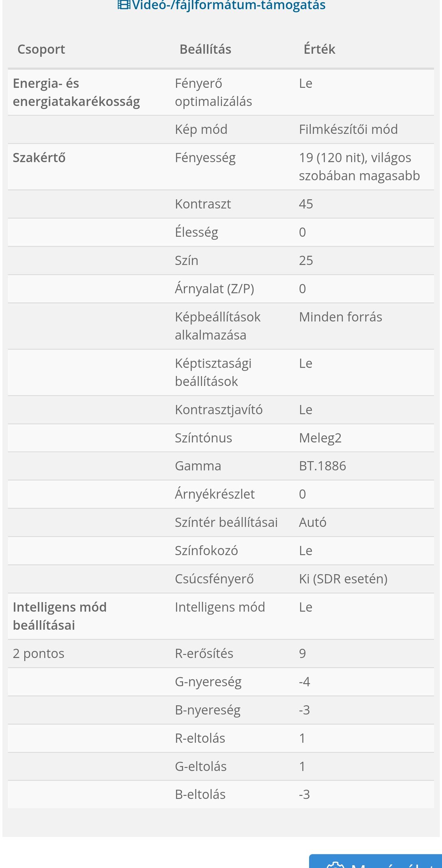Click the Csoport column header
The height and width of the screenshot is (868, 442).
(x=41, y=49)
